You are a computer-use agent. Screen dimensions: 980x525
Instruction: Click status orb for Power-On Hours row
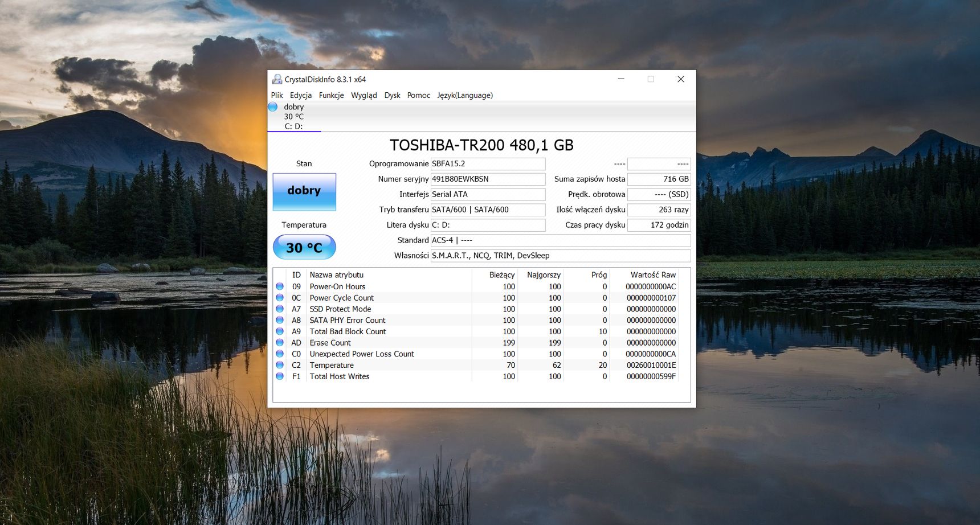(x=280, y=286)
